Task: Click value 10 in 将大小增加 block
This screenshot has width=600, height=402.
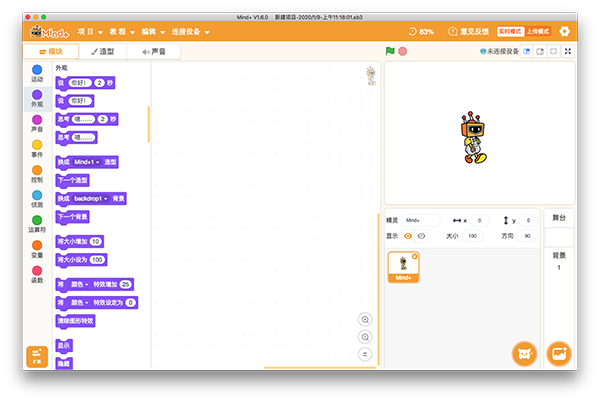Action: click(x=95, y=241)
